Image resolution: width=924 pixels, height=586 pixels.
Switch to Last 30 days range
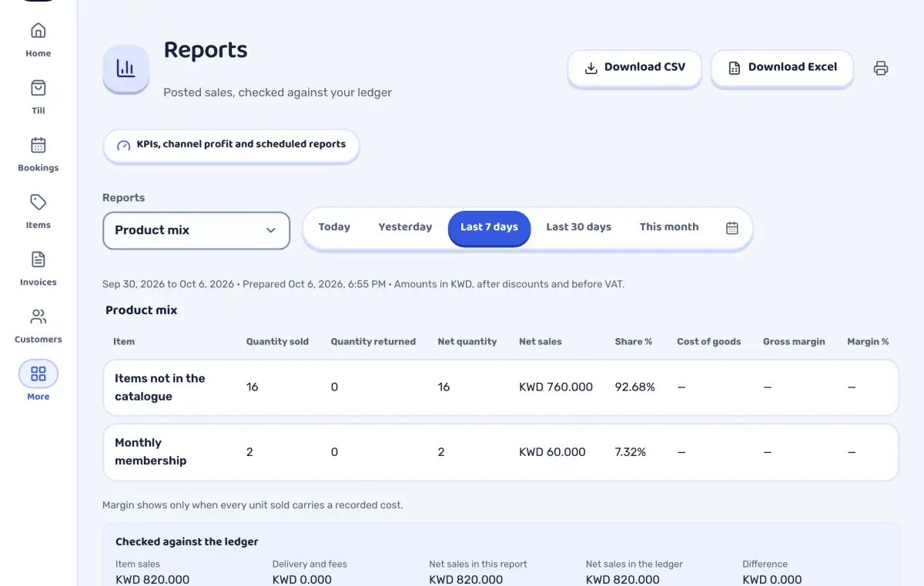pyautogui.click(x=578, y=227)
